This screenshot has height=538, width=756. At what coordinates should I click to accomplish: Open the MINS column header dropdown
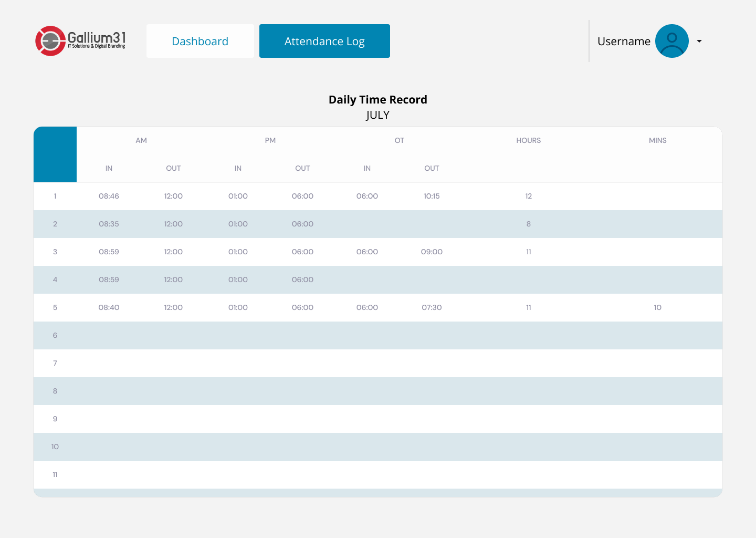(657, 140)
